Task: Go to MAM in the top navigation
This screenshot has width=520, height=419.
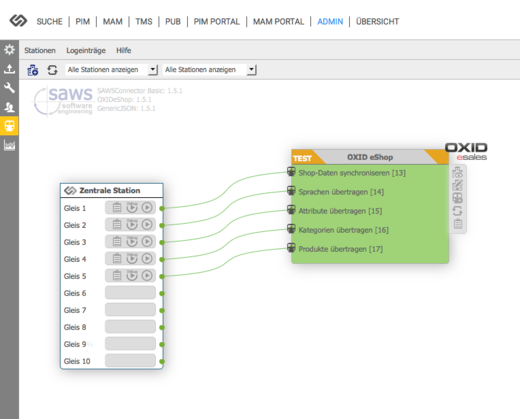Action: click(x=113, y=22)
